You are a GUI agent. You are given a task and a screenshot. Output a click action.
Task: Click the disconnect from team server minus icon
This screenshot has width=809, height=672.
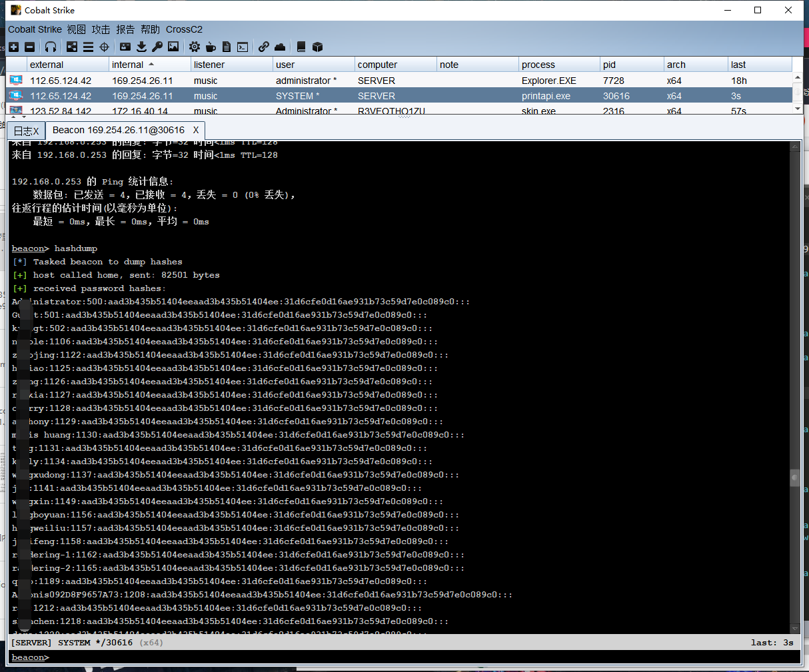coord(29,47)
